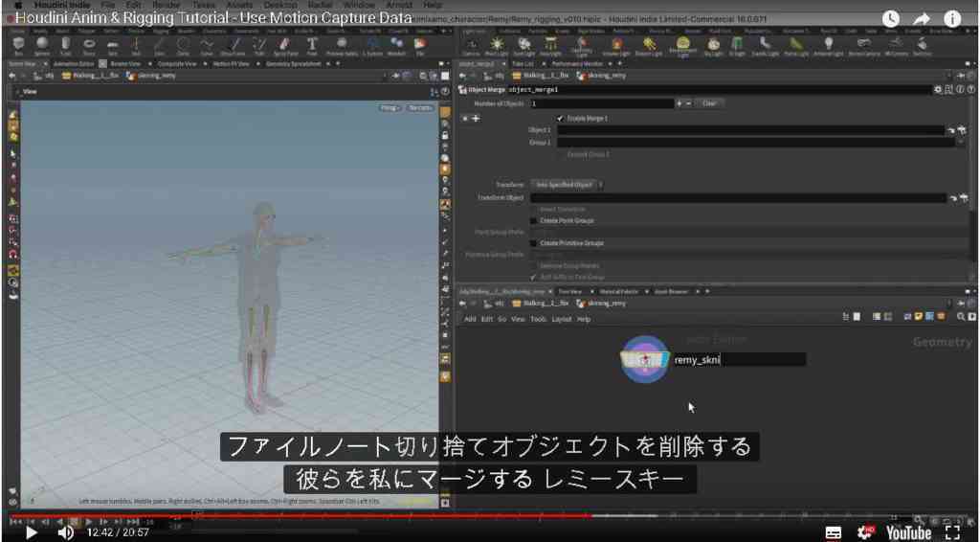Open the Group 1 dropdown arrow
The width and height of the screenshot is (980, 542).
coord(960,143)
